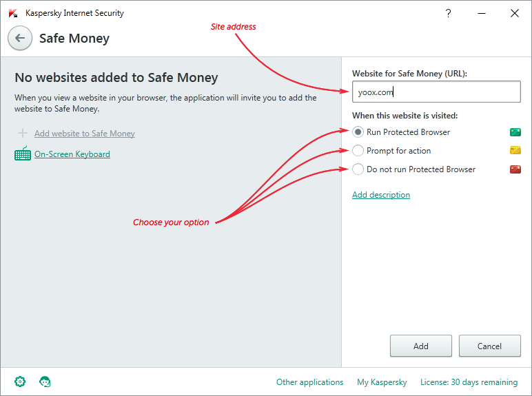Image resolution: width=532 pixels, height=396 pixels.
Task: Click the 'No websites added to Safe Money' heading
Action: [116, 77]
